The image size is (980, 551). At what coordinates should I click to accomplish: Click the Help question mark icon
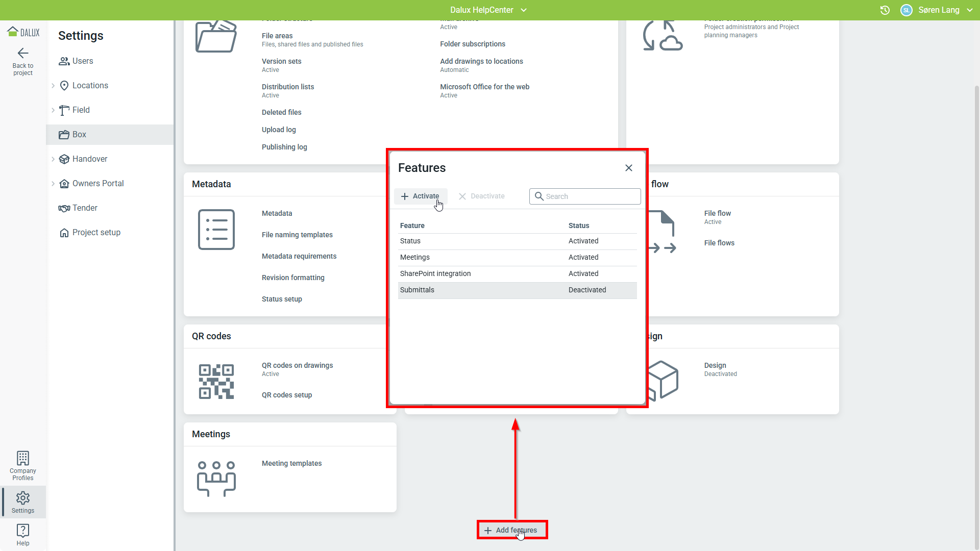(23, 531)
